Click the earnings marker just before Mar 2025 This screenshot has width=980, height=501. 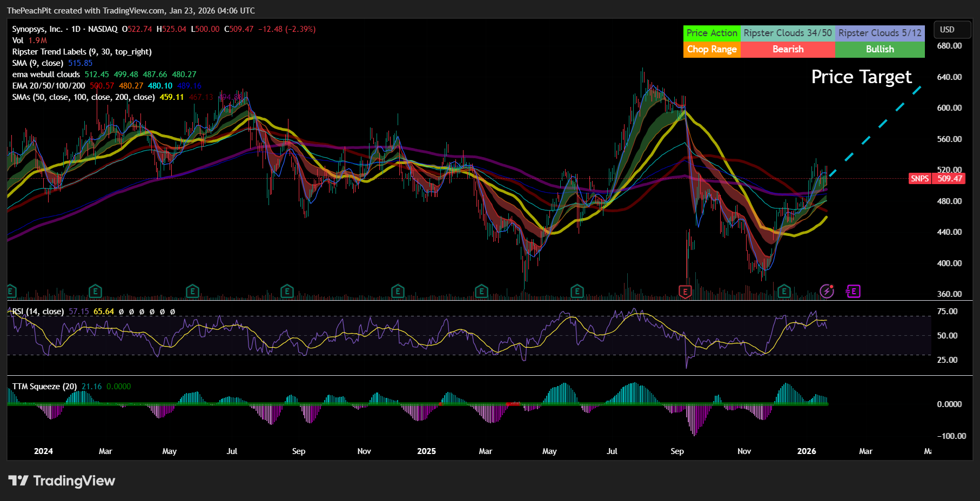(481, 292)
